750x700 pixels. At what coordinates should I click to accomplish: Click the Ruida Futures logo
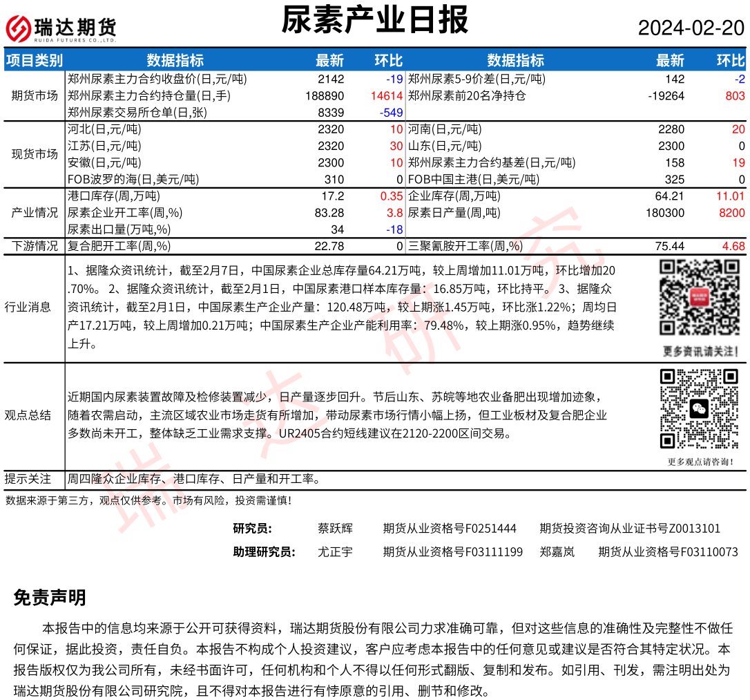pyautogui.click(x=61, y=28)
